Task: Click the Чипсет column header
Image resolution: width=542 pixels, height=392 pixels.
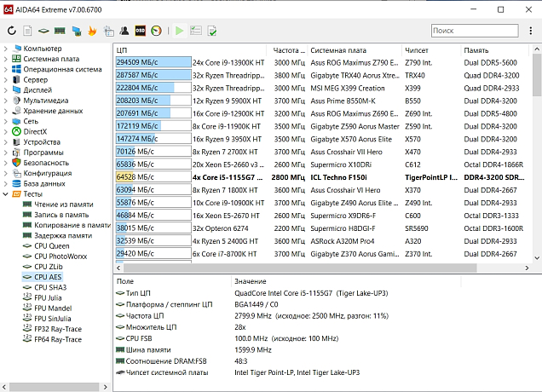Action: [418, 50]
